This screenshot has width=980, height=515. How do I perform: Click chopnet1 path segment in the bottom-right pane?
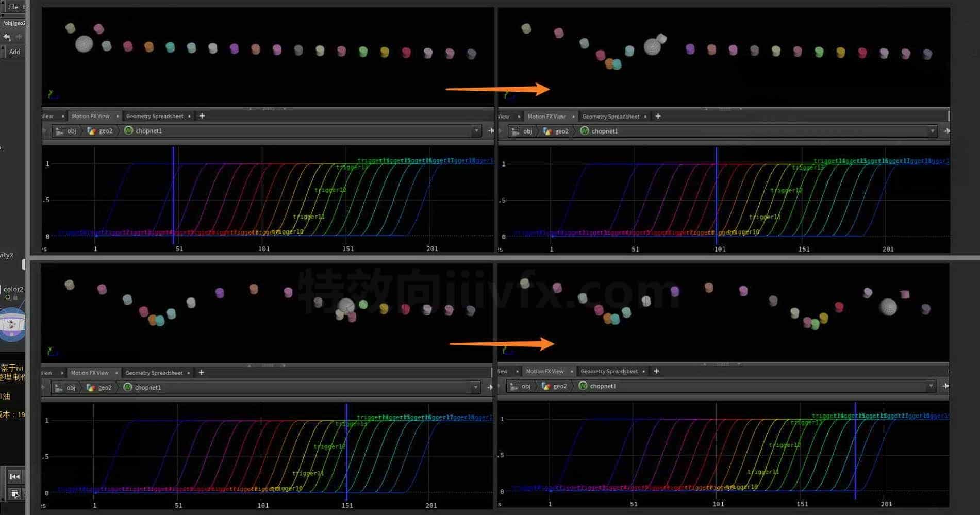coord(597,386)
